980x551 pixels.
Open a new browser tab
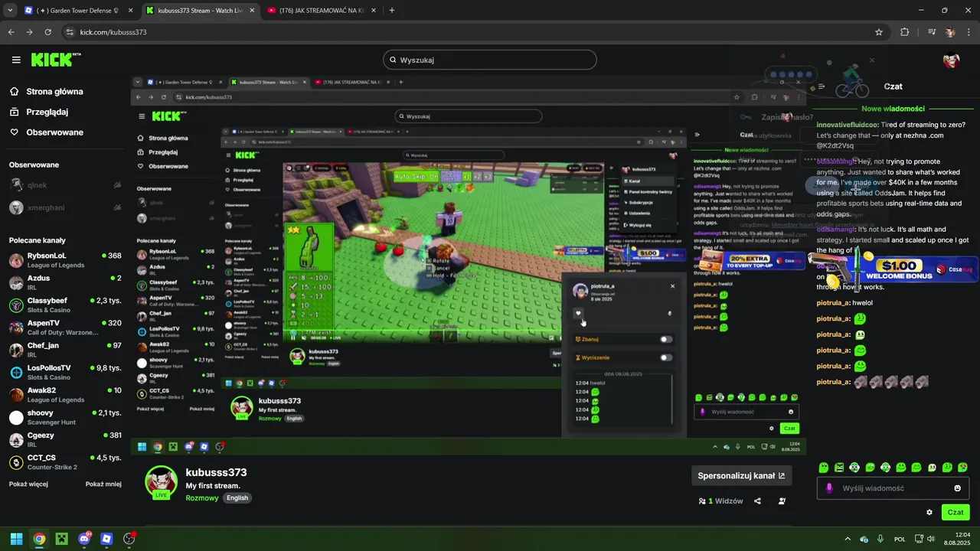392,11
